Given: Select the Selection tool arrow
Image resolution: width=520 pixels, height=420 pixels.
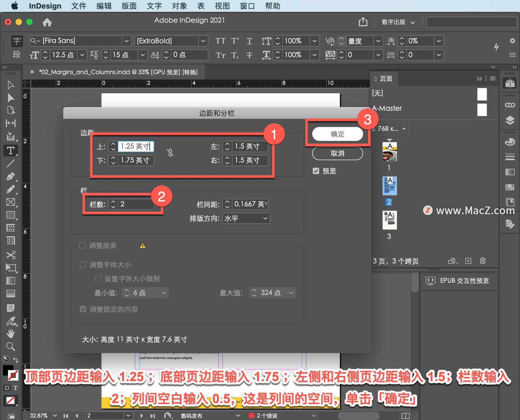Looking at the screenshot, I should point(11,85).
